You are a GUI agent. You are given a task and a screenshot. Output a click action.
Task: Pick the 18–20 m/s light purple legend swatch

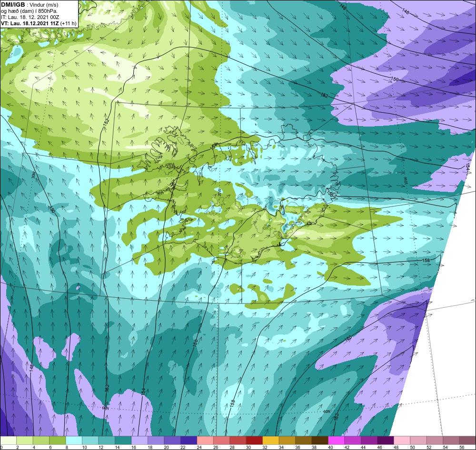coord(156,440)
